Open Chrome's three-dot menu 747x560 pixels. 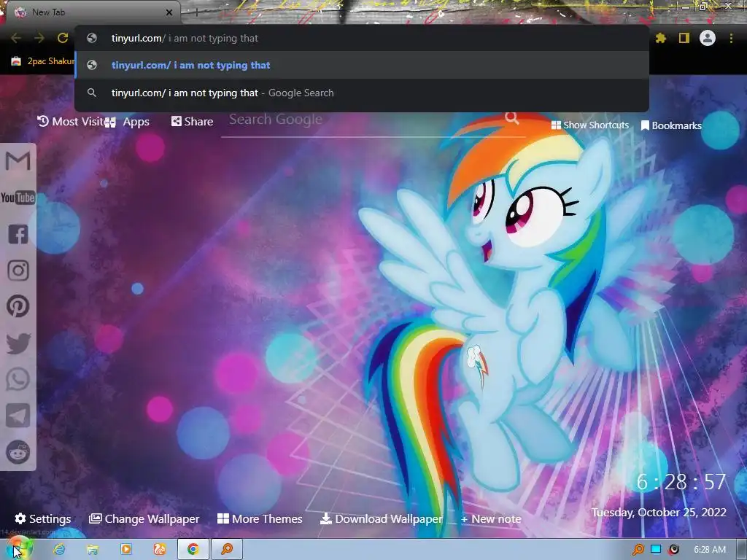731,38
